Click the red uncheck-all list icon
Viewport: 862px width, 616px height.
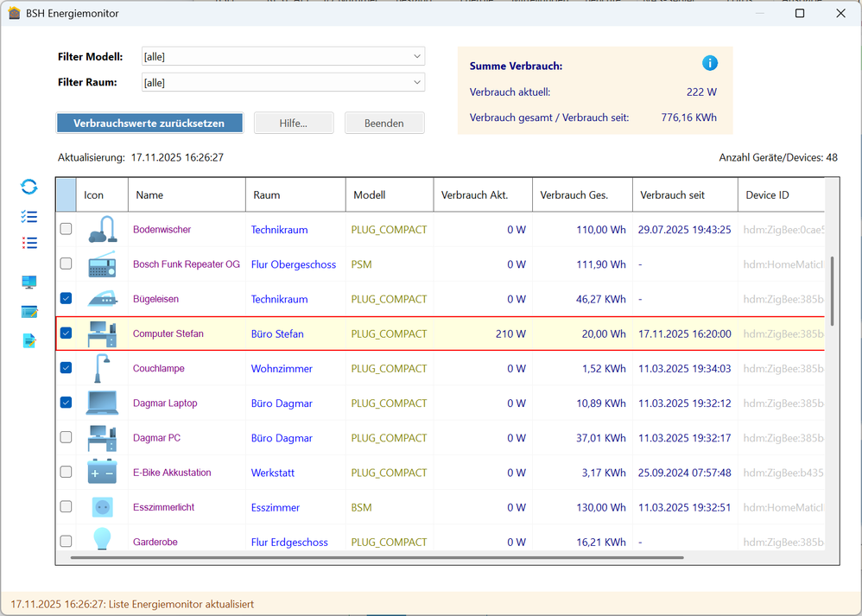click(x=29, y=243)
